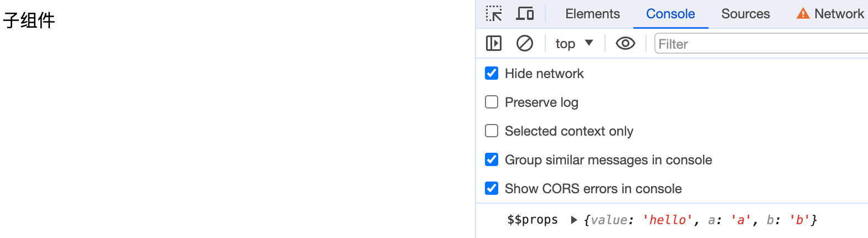Select the Console tab
The width and height of the screenshot is (868, 238).
pos(670,14)
